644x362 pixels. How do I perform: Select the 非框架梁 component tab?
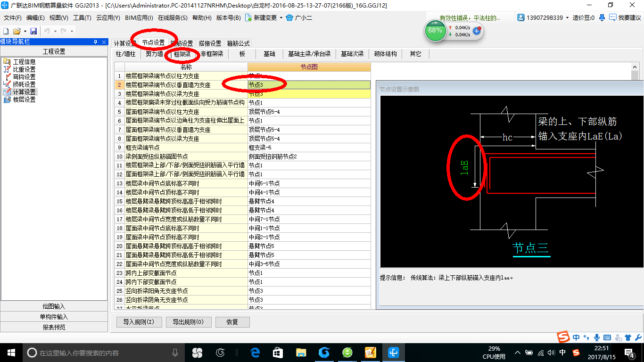pyautogui.click(x=212, y=54)
